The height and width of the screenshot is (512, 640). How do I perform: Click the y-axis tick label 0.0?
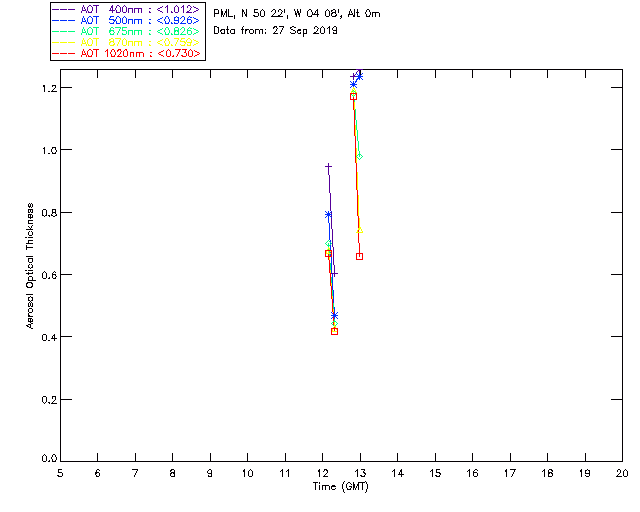49,459
